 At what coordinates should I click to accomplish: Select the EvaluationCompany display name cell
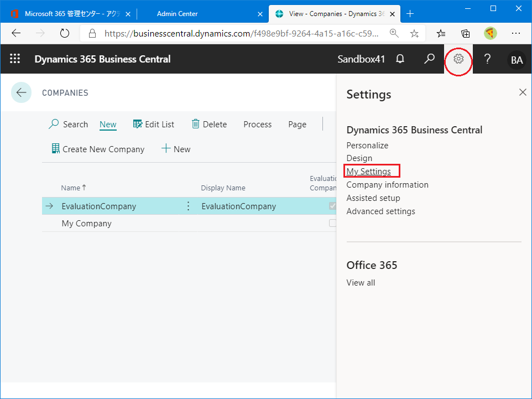coord(238,206)
